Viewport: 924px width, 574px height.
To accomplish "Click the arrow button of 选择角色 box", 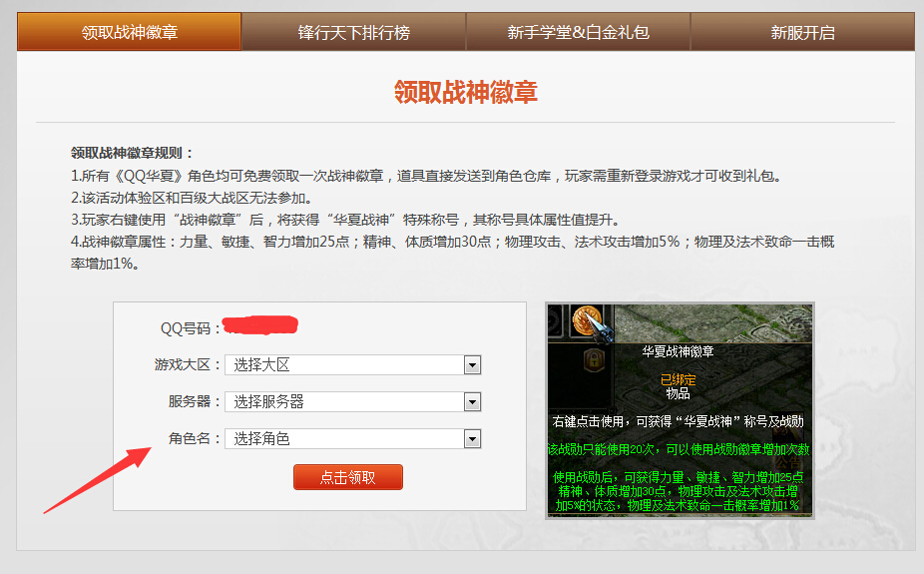I will [472, 439].
